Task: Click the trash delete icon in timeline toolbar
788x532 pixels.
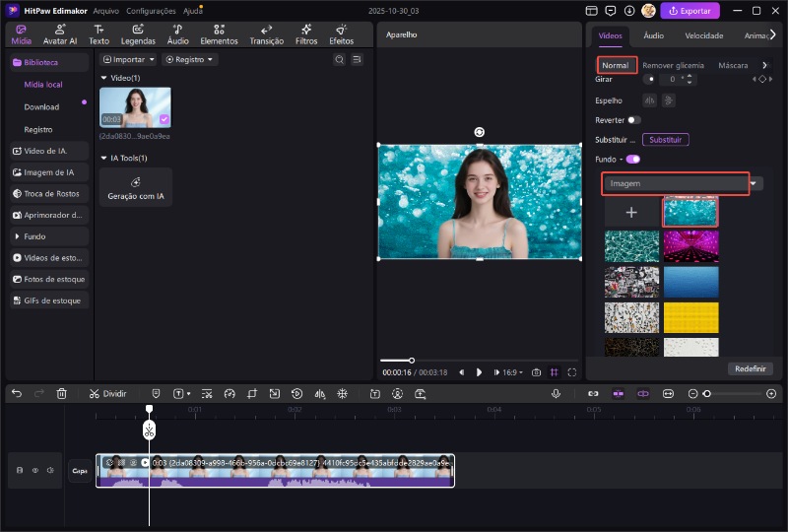Action: coord(61,394)
